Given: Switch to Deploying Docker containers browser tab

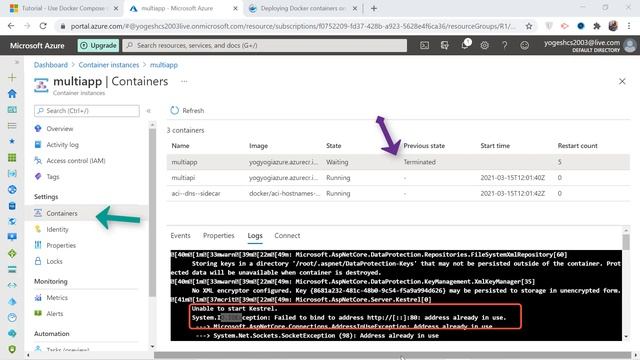Looking at the screenshot, I should tap(303, 8).
